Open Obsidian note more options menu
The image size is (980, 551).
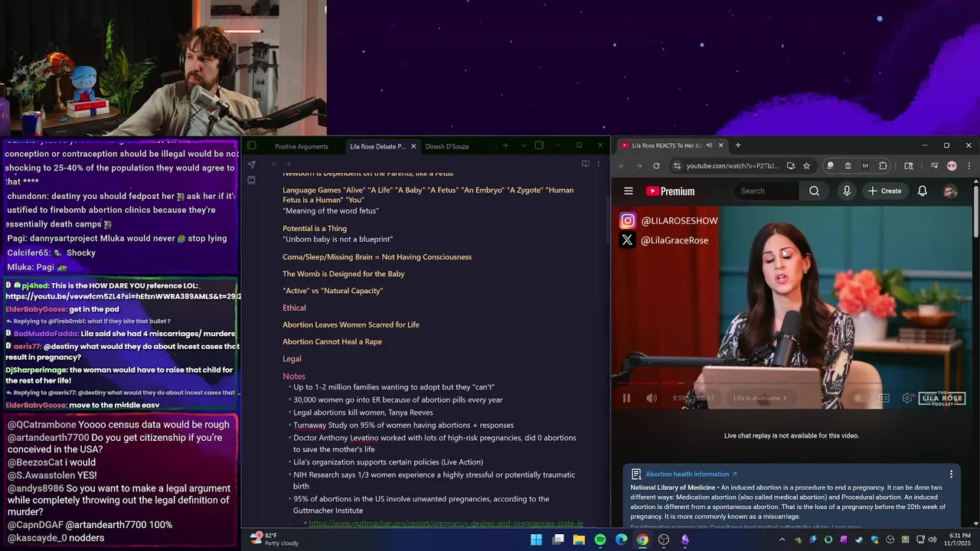click(x=598, y=164)
